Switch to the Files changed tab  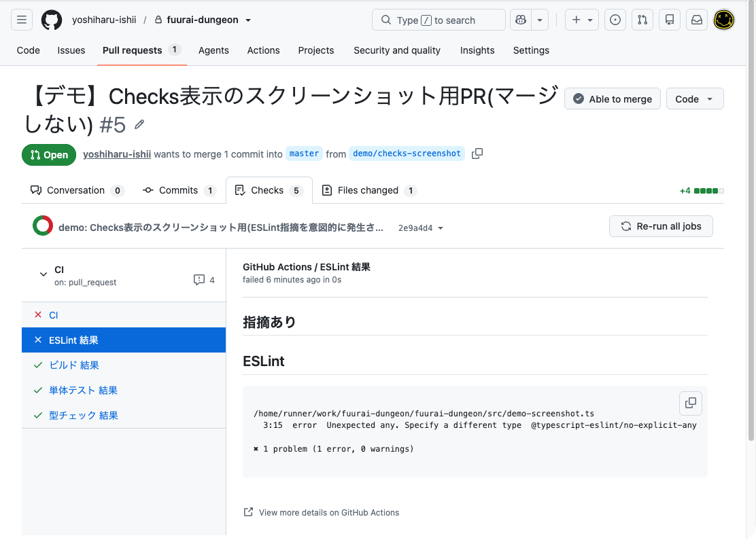click(x=369, y=190)
